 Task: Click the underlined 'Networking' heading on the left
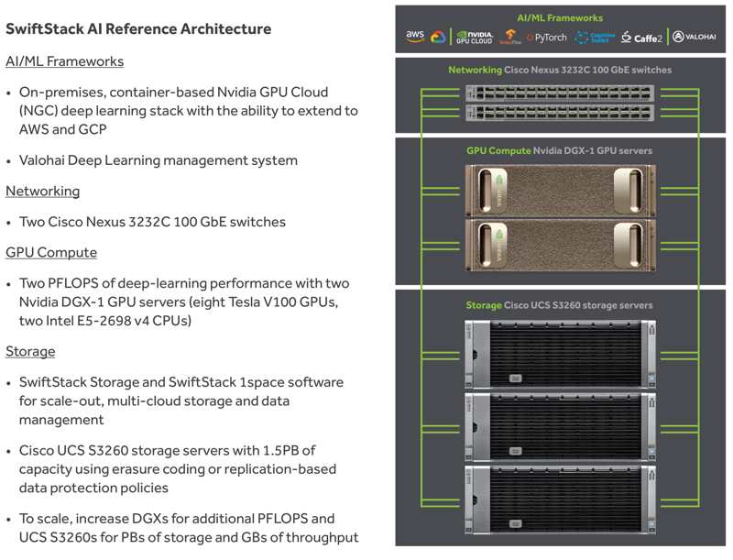42,192
